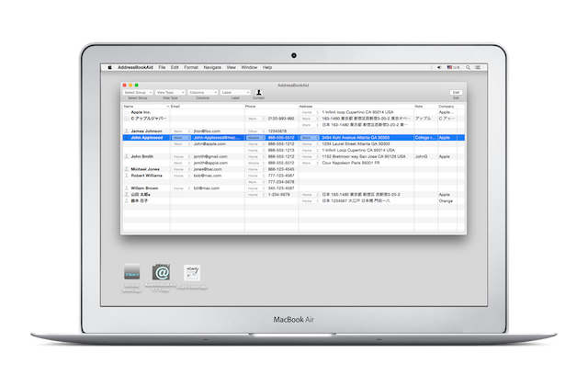588x387 pixels.
Task: Click the Note column header
Action: [x=426, y=107]
